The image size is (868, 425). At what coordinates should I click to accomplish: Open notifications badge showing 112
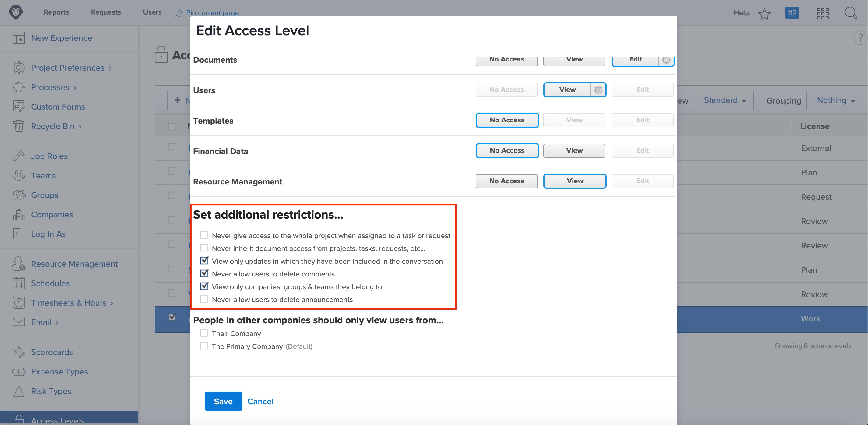point(792,13)
